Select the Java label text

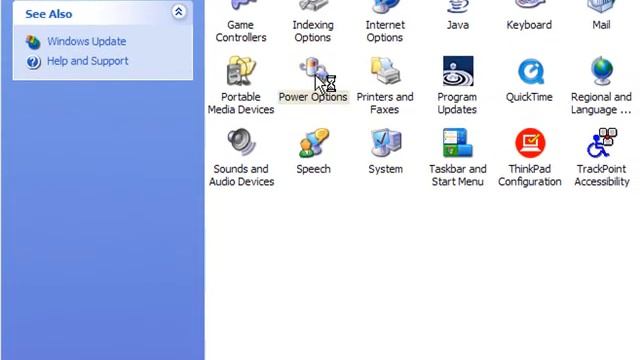(458, 25)
